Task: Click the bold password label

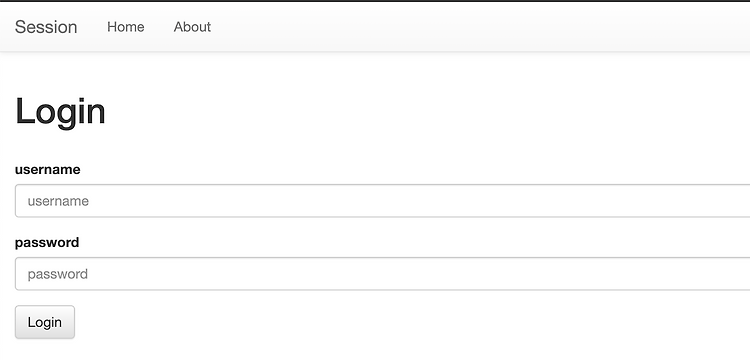Action: [47, 243]
